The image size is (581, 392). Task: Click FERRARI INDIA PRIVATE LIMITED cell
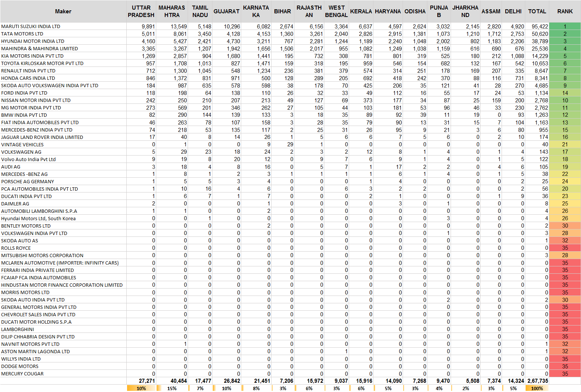coord(63,270)
